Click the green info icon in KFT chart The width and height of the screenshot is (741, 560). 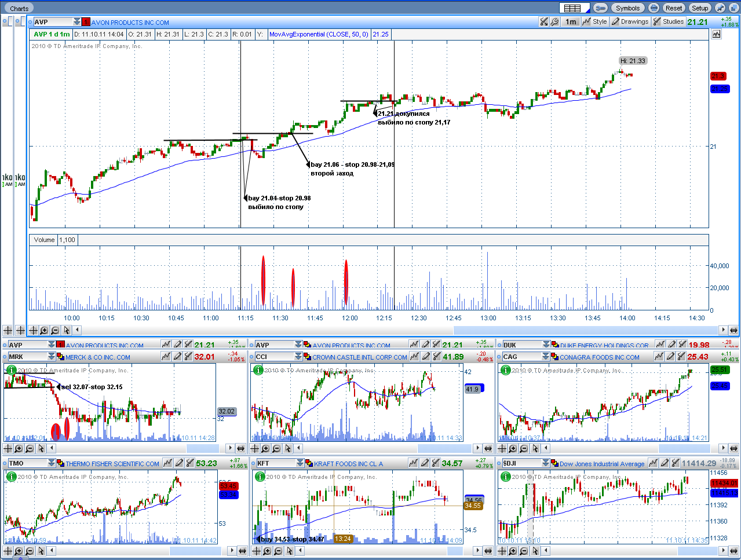260,477
